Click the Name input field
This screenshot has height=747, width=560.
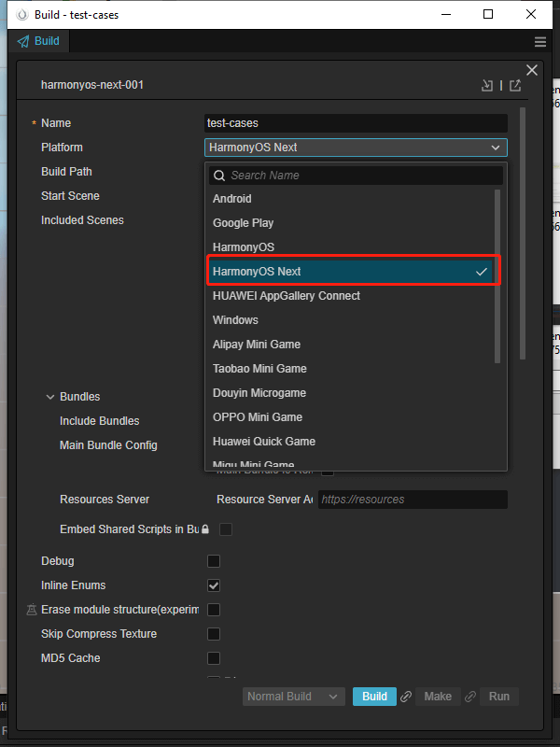(x=356, y=123)
